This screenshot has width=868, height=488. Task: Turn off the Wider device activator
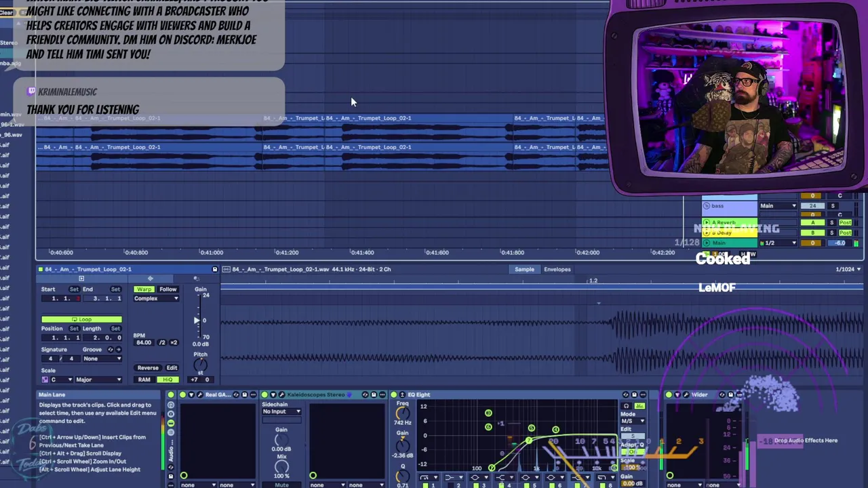[669, 394]
